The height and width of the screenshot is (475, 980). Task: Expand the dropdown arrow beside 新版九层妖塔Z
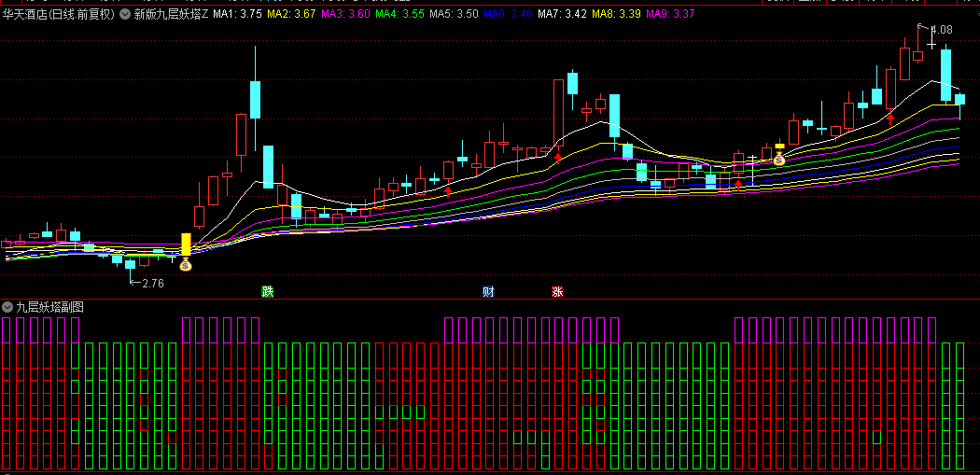pyautogui.click(x=125, y=14)
